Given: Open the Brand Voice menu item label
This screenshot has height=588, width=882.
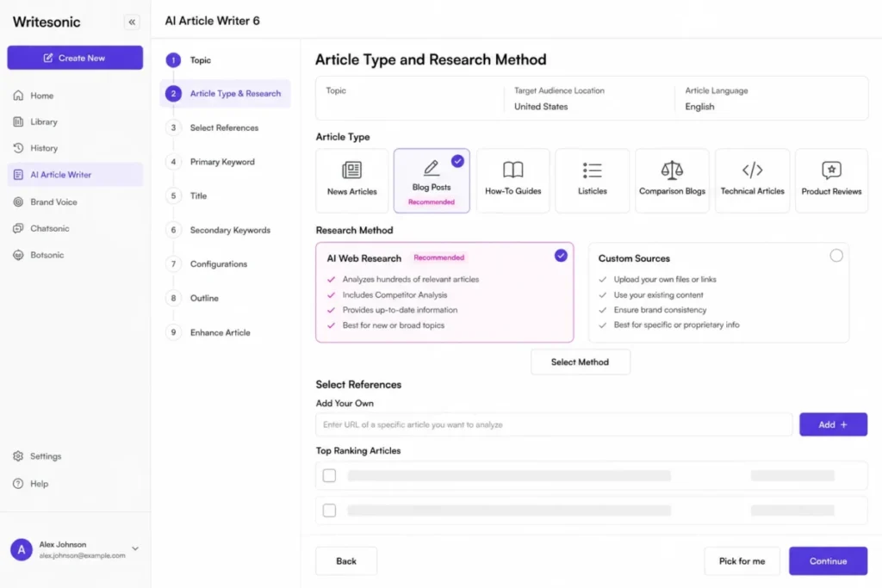Looking at the screenshot, I should 53,201.
